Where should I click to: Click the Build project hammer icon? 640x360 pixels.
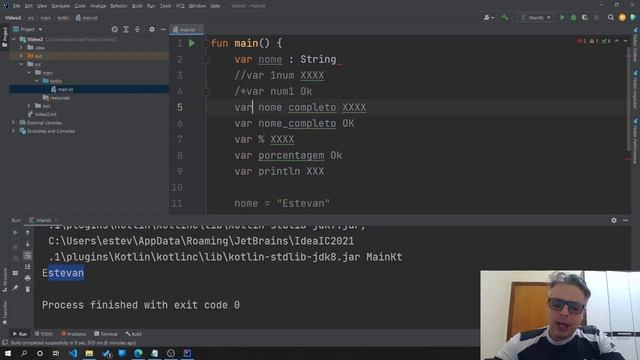tap(505, 18)
